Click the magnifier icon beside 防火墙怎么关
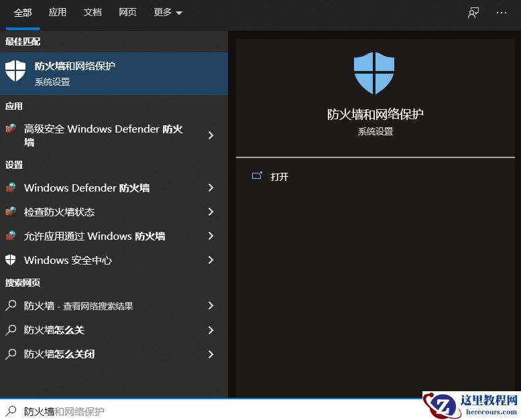This screenshot has width=521, height=420. pyautogui.click(x=11, y=330)
